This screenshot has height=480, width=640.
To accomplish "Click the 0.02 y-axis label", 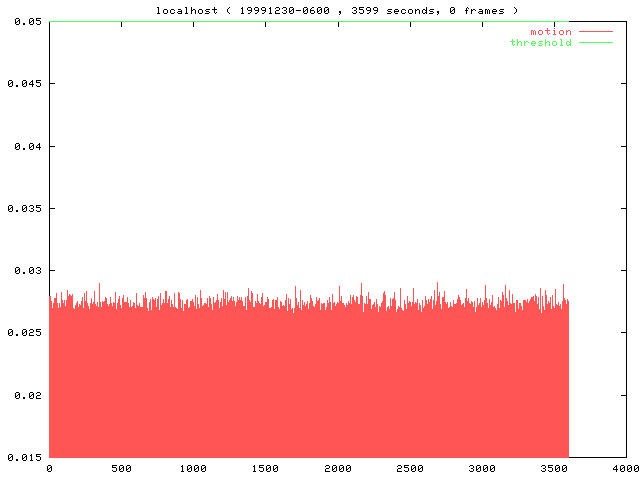I will pos(20,395).
